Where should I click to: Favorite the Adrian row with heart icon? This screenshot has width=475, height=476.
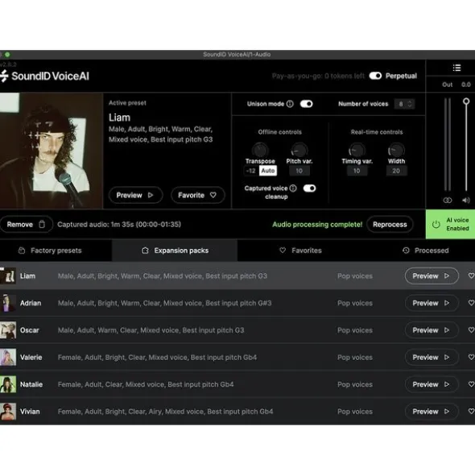tap(471, 303)
